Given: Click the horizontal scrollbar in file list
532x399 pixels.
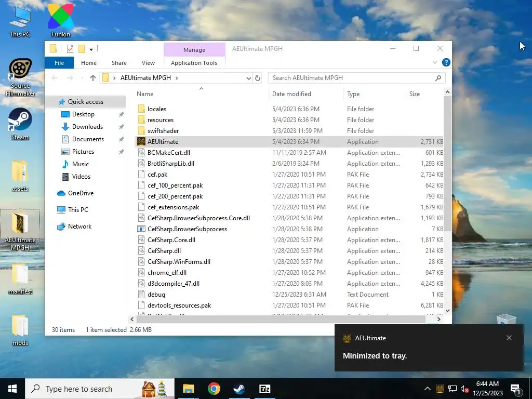Looking at the screenshot, I should [x=281, y=320].
